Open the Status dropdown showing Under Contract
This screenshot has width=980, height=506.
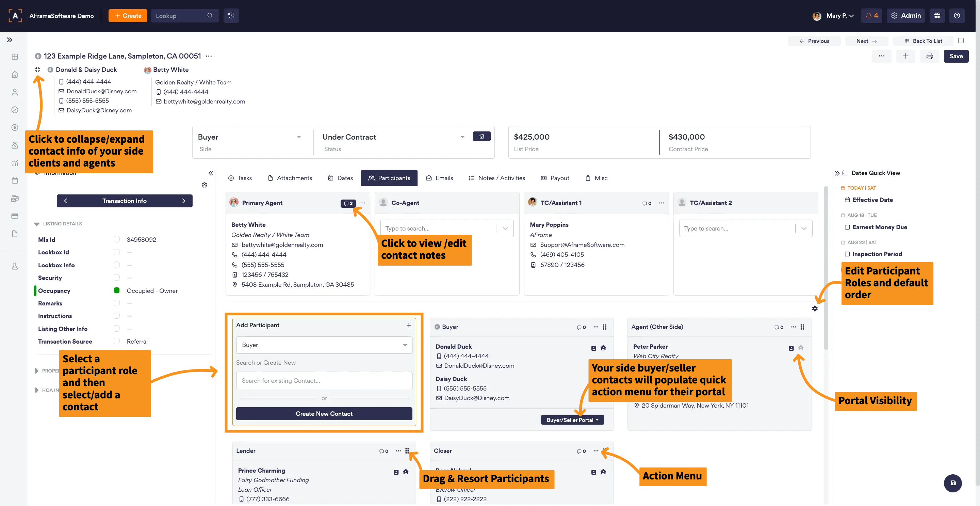coord(393,137)
